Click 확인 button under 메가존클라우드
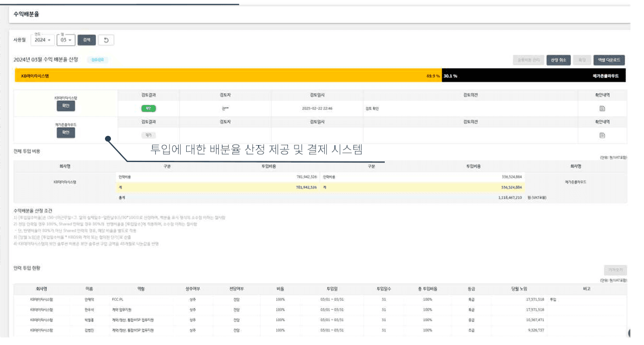644x345 pixels. point(65,132)
